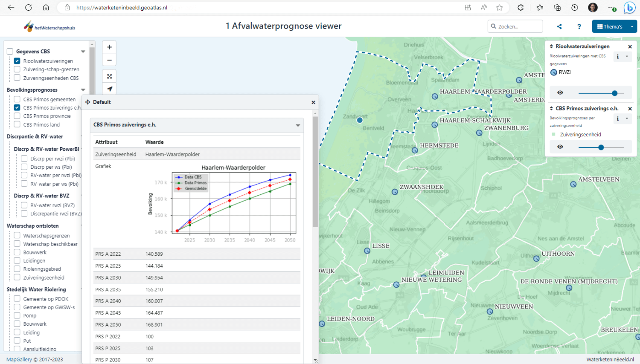Uncheck the Rioolwaterzuiveringen checkbox
The image size is (640, 364).
pyautogui.click(x=17, y=61)
